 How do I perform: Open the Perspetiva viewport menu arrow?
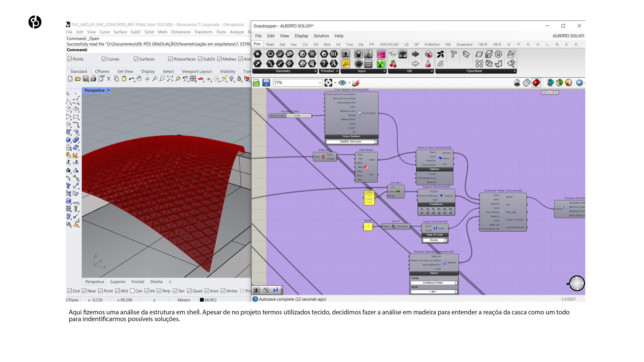[109, 90]
